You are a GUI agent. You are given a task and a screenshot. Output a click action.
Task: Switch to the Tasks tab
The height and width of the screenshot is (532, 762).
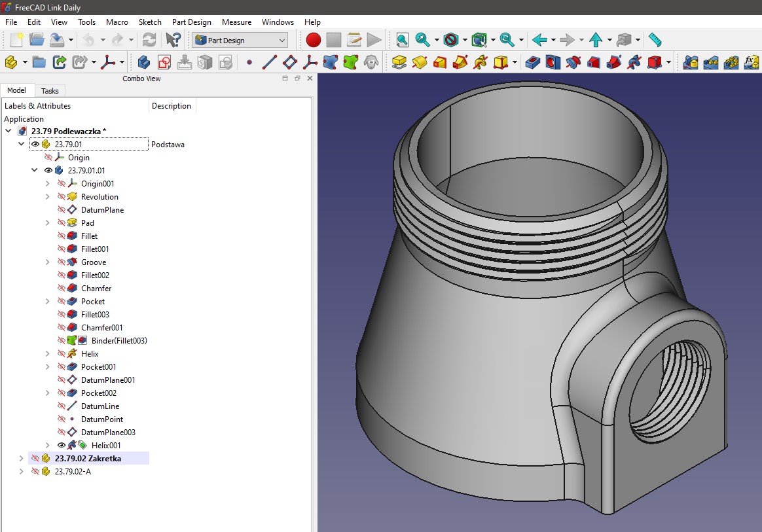[50, 91]
